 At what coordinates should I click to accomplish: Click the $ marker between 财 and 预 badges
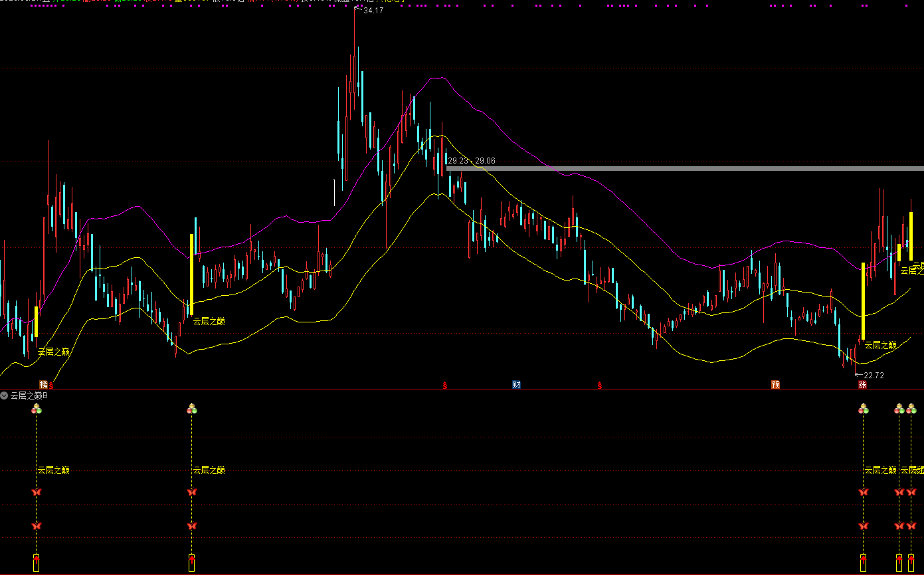pyautogui.click(x=599, y=385)
